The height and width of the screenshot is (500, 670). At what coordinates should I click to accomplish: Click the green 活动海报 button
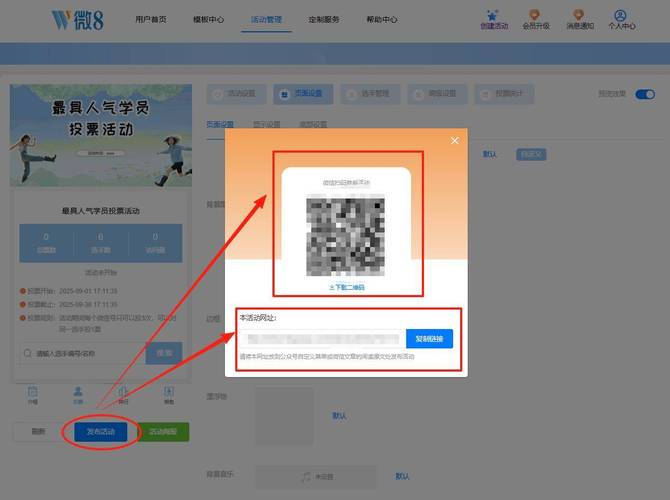(x=162, y=432)
